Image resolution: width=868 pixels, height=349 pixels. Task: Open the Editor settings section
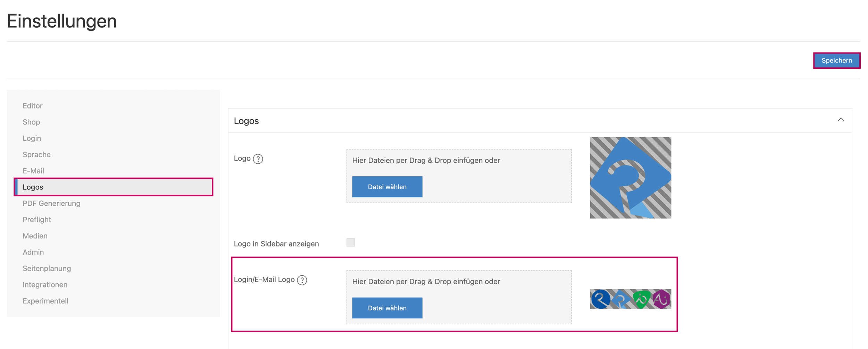pos(33,106)
